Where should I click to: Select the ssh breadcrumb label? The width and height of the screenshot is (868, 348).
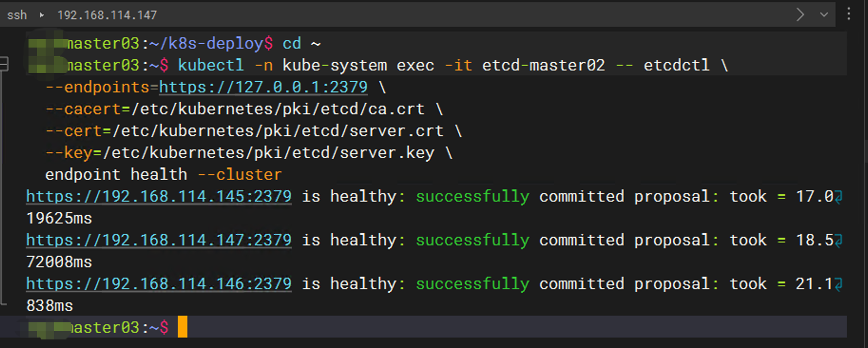[x=17, y=15]
